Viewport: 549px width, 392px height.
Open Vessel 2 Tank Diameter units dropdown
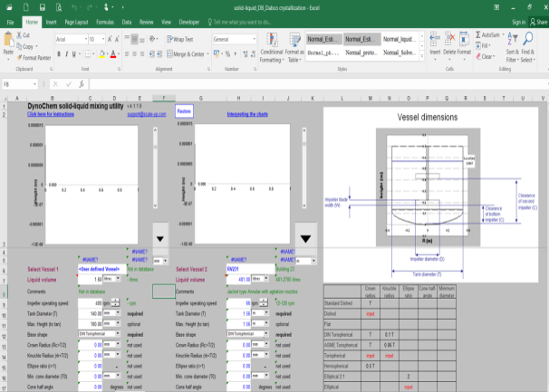(x=266, y=313)
